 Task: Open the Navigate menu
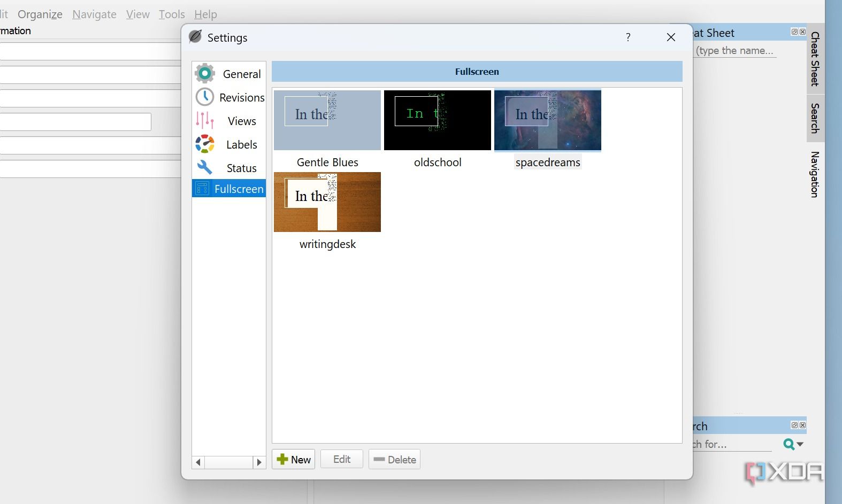pyautogui.click(x=94, y=14)
